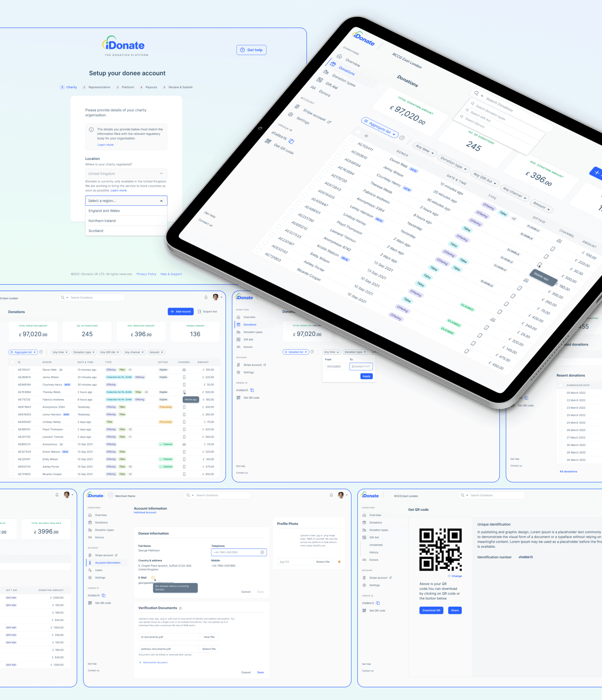Tick the checkbox beside the Submission Date header
Screen dimensions: 602x700
561,385
